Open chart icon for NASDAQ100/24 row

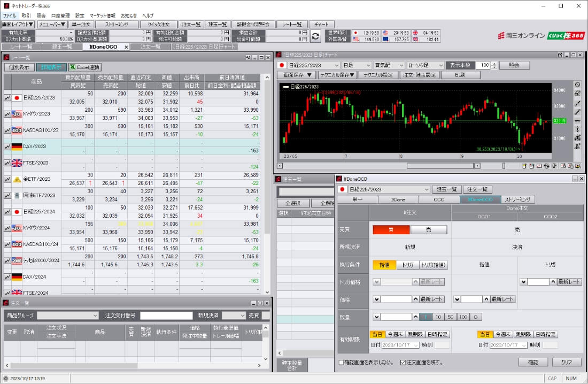(x=7, y=244)
